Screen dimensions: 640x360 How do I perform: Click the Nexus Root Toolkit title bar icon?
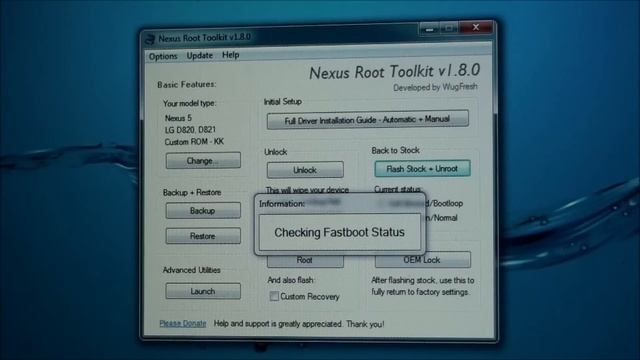pos(150,39)
